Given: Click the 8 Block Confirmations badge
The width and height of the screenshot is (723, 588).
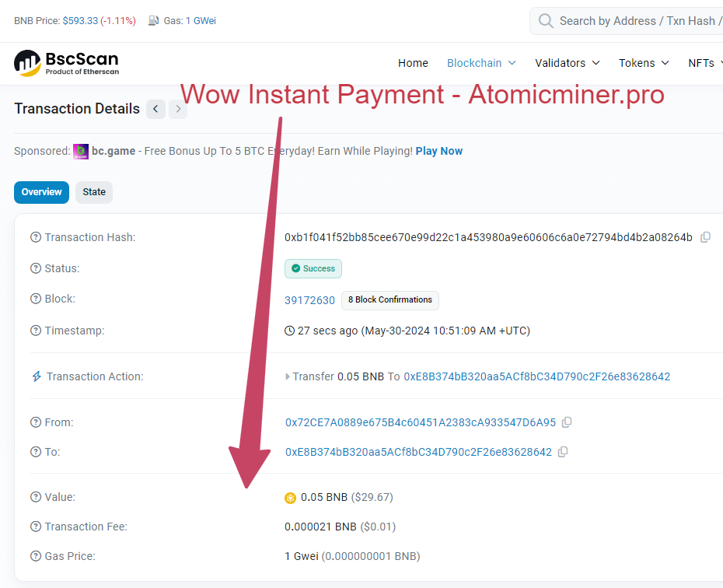Looking at the screenshot, I should pos(390,300).
